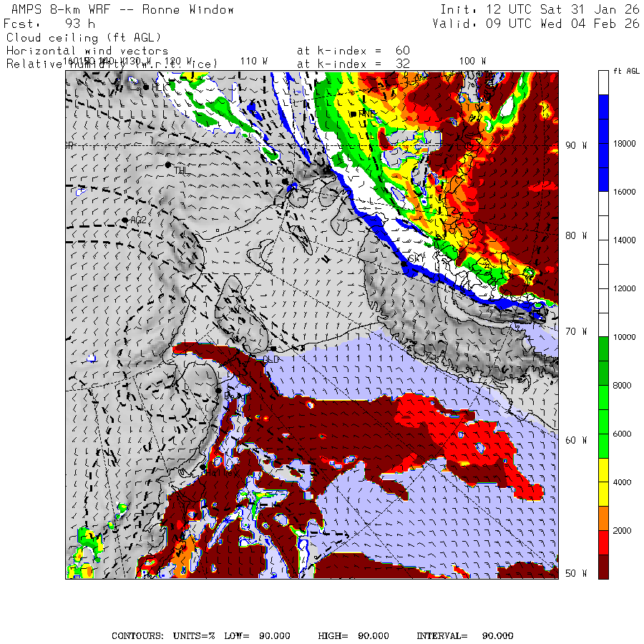644x644 pixels.
Task: Click the 'ft AGL' colorbar unit label
Action: pos(626,71)
